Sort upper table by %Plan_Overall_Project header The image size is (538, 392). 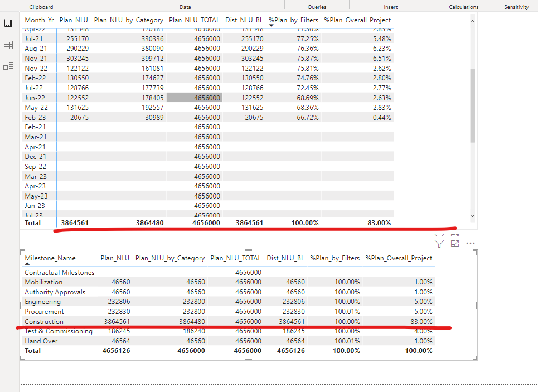[357, 20]
